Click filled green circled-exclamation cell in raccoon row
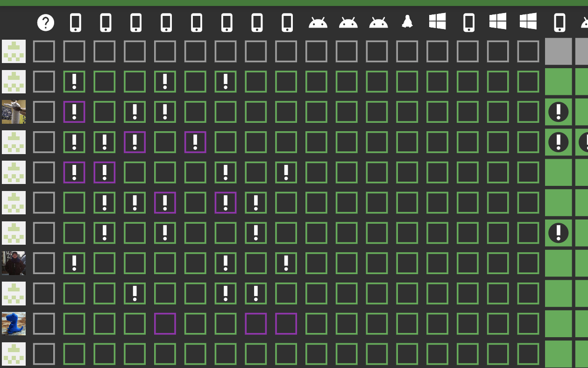 click(559, 112)
